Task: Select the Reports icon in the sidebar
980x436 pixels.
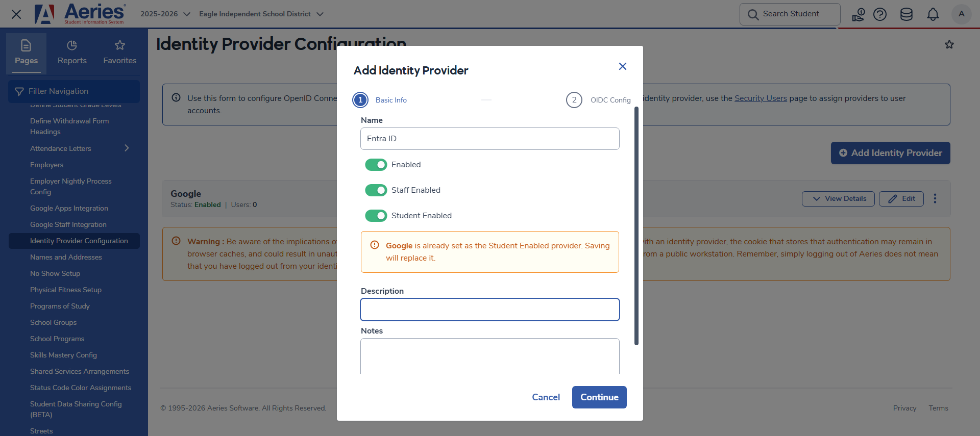Action: click(71, 53)
